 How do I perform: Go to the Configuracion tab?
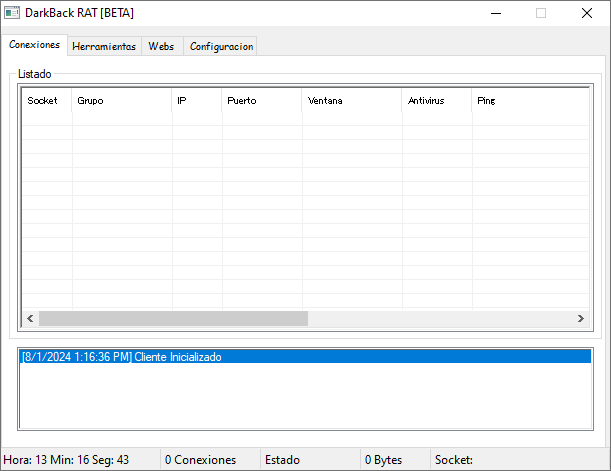coord(221,47)
